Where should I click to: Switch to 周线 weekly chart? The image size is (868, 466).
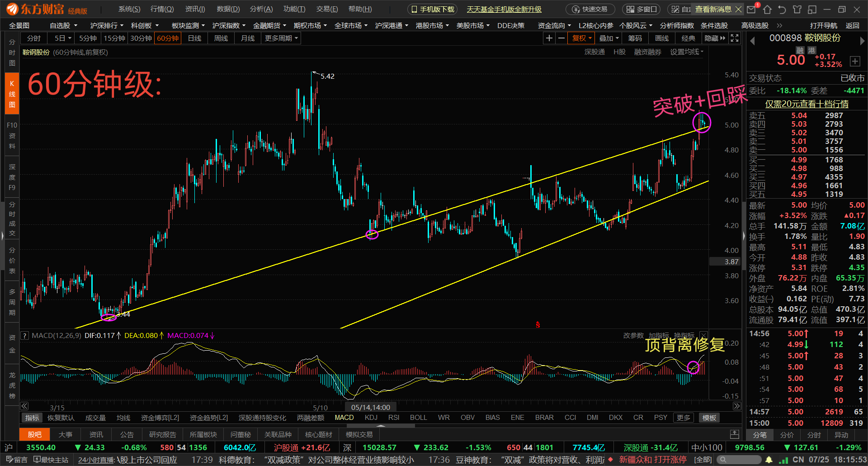coord(221,38)
